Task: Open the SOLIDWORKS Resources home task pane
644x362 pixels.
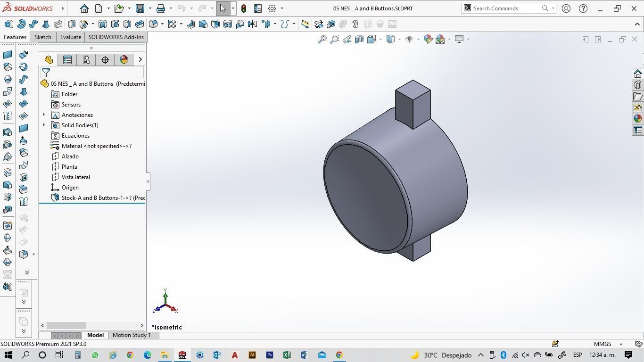Action: 638,74
